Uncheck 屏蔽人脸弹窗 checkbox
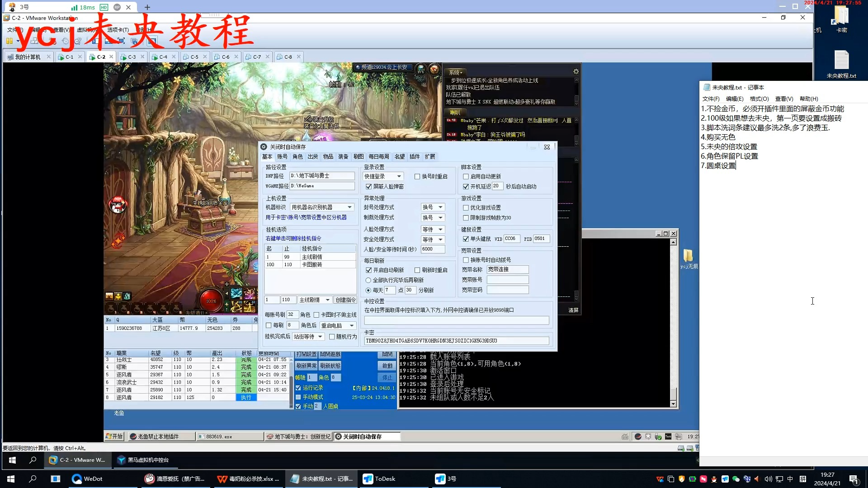The height and width of the screenshot is (488, 868). [x=368, y=187]
